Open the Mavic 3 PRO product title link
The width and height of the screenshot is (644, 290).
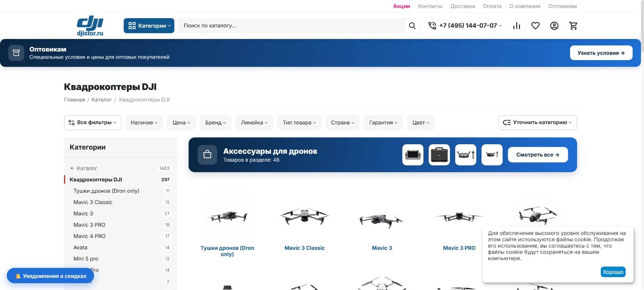tap(459, 248)
